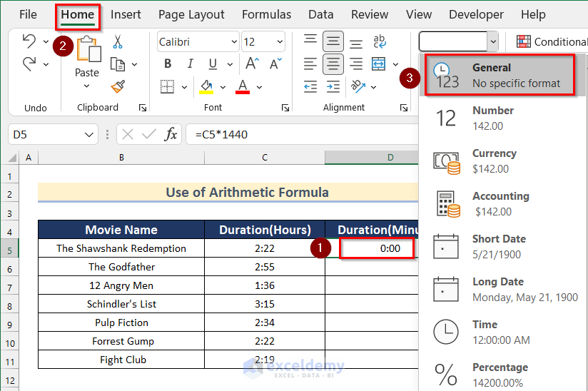This screenshot has width=588, height=391.
Task: Open the Calibri font name dropdown
Action: [x=234, y=41]
